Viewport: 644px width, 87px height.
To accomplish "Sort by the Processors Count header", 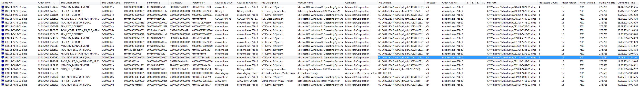I will pyautogui.click(x=549, y=2).
